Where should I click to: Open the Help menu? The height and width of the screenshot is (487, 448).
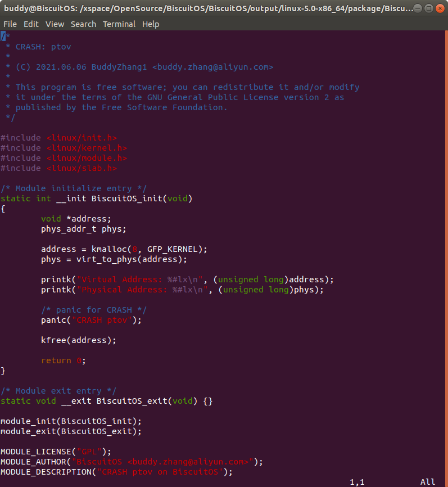(x=151, y=24)
